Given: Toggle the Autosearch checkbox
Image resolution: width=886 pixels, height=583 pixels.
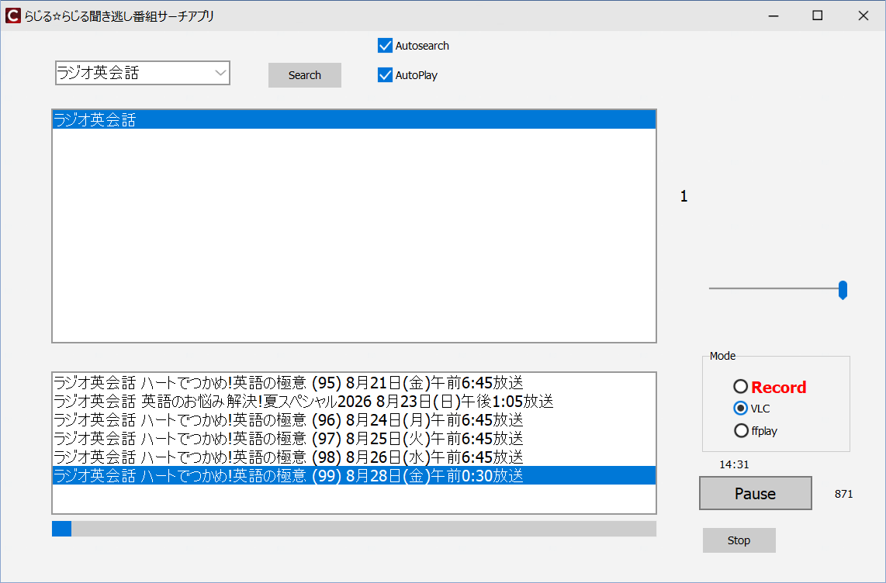Looking at the screenshot, I should [385, 46].
